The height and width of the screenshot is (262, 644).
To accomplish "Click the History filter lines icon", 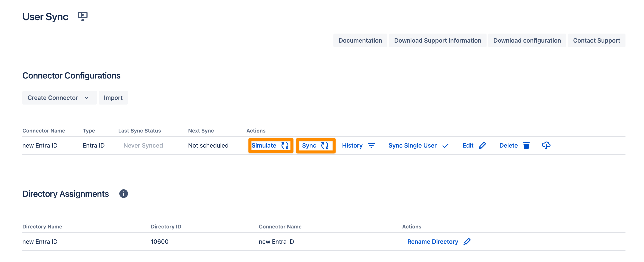I will pos(371,145).
